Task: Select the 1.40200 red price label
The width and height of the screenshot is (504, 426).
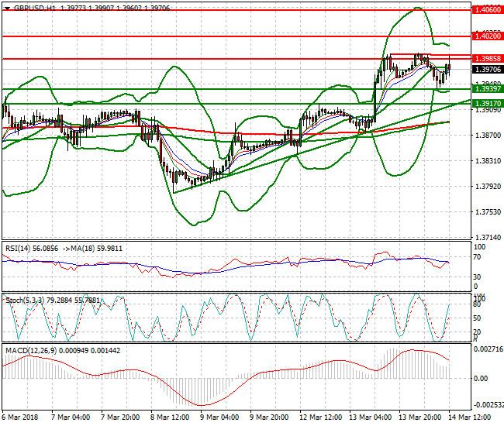Action: coord(488,36)
